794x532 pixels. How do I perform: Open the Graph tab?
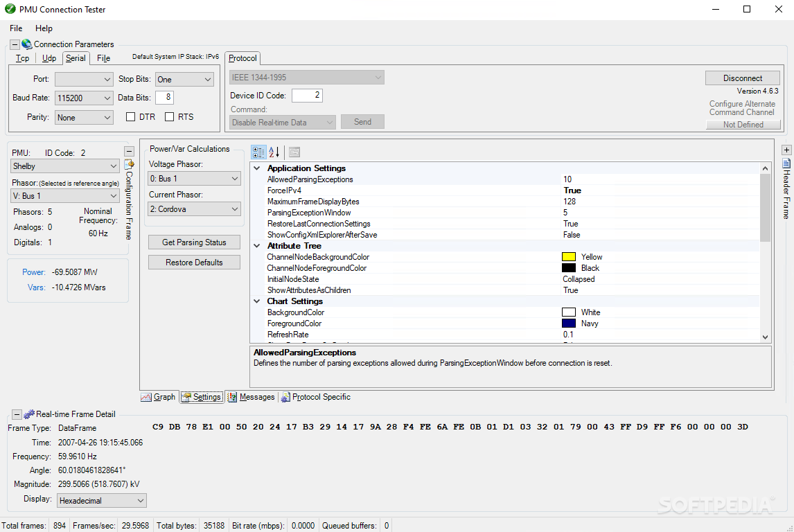pyautogui.click(x=159, y=397)
